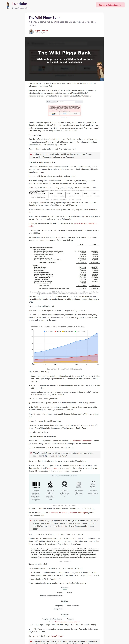Image resolution: width=129 pixels, height=644 pixels.
Task: Click "Google.org" benefactor name
Action: (59, 606)
